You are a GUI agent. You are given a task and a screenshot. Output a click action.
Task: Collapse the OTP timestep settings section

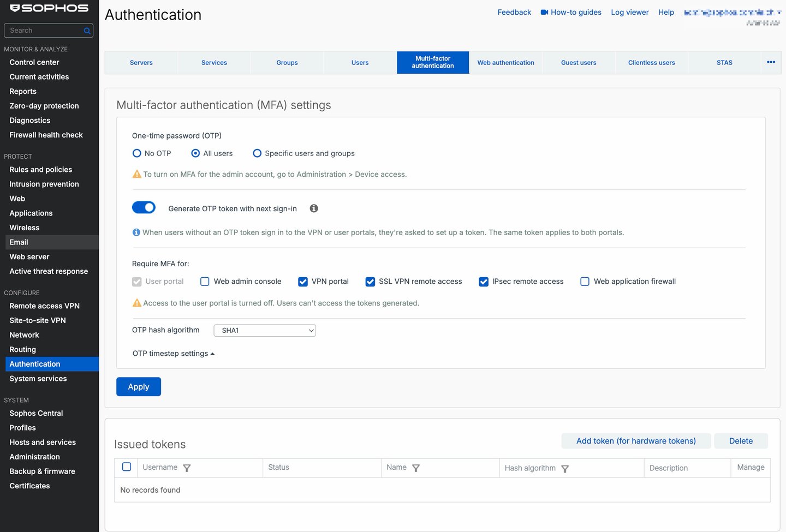pyautogui.click(x=174, y=354)
